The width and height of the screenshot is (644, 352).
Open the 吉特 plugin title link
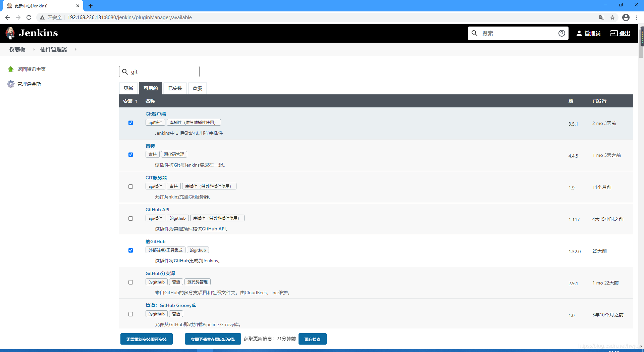tap(150, 146)
